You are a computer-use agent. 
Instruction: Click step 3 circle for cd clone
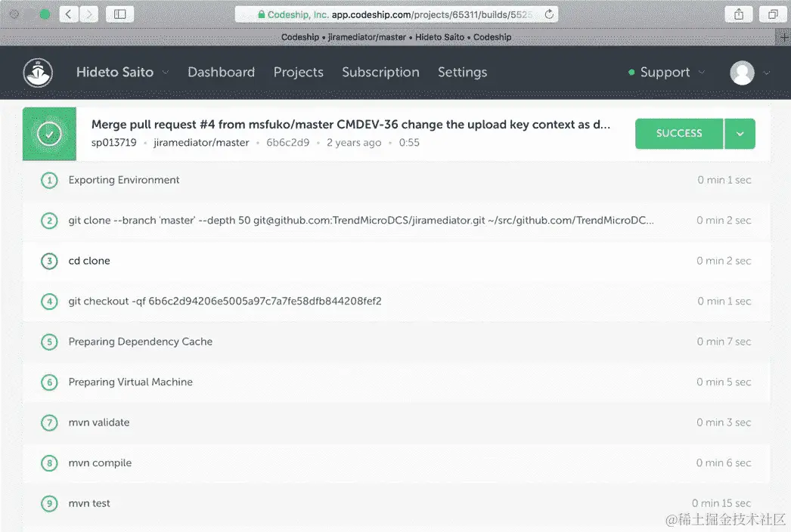[x=49, y=261]
